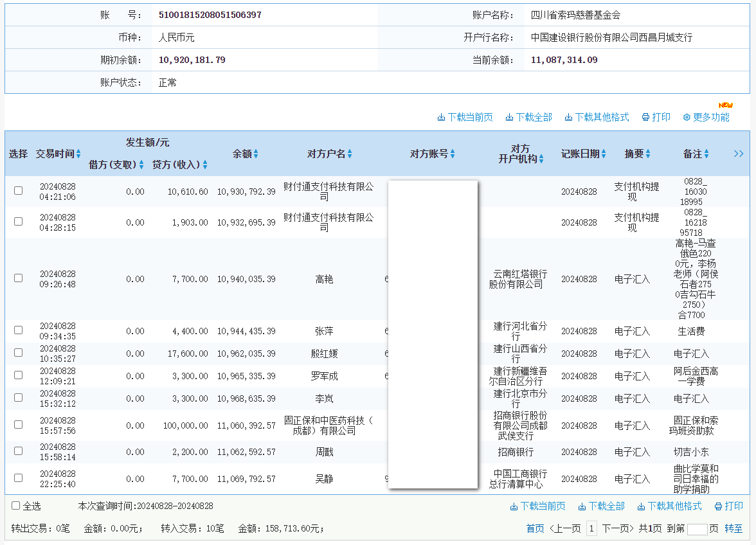Sort by 备注 using its sort arrows

point(706,154)
